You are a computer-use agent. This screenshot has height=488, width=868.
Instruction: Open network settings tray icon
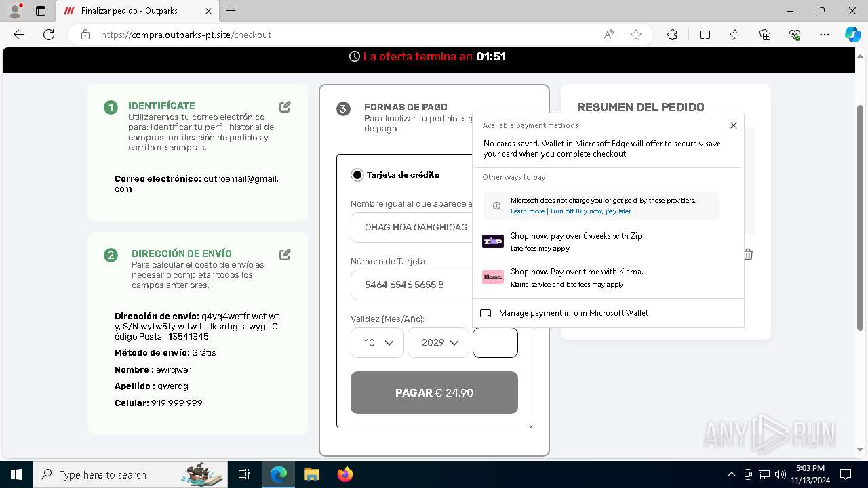click(x=764, y=474)
